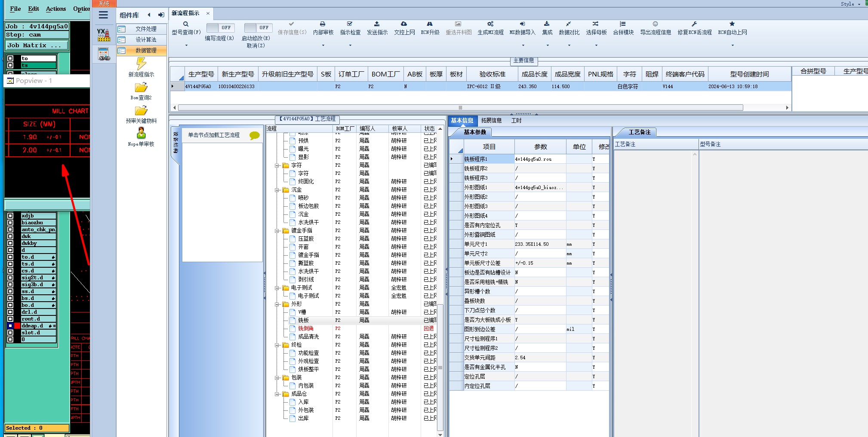Click the calculator sidebar icon

[x=104, y=54]
